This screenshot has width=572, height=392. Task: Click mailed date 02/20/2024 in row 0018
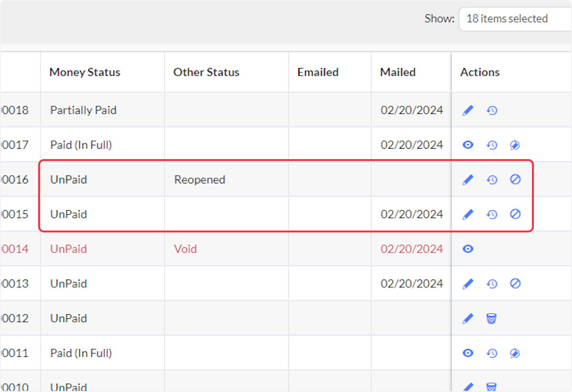point(412,111)
